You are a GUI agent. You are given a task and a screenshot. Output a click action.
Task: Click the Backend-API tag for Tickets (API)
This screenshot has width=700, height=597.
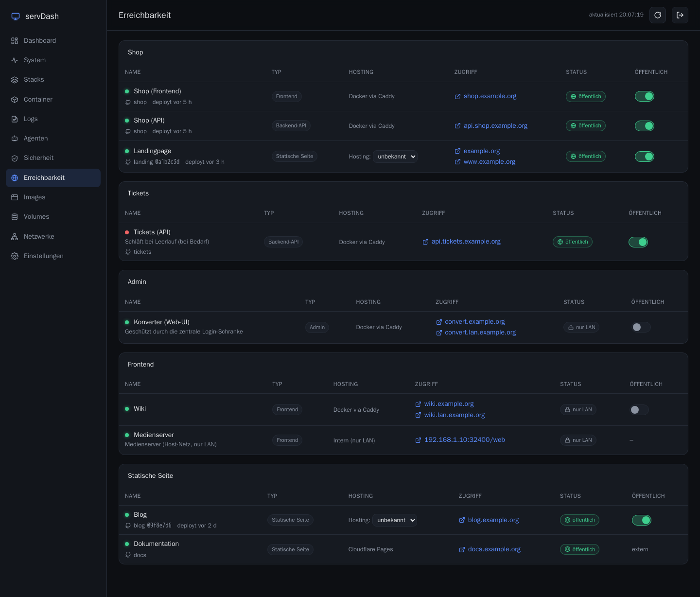pyautogui.click(x=283, y=242)
